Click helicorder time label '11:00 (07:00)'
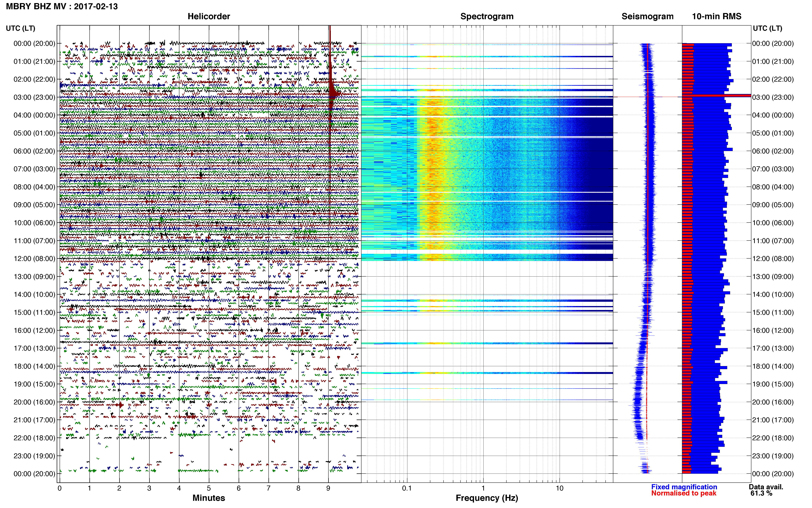This screenshot has height=508, width=812. [34, 241]
